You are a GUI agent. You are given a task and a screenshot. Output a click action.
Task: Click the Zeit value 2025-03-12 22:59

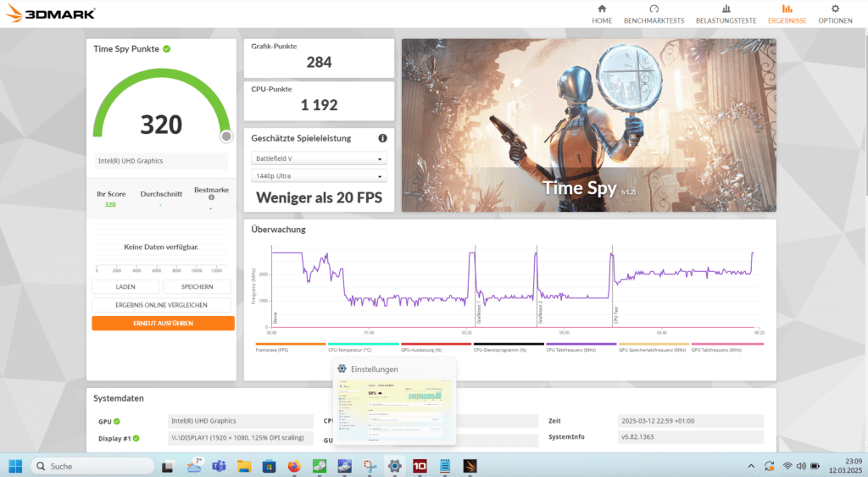tap(690, 421)
